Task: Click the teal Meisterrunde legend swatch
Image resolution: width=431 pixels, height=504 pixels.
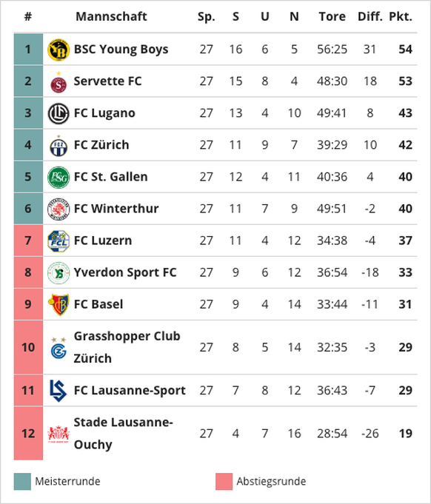Action: click(x=22, y=481)
